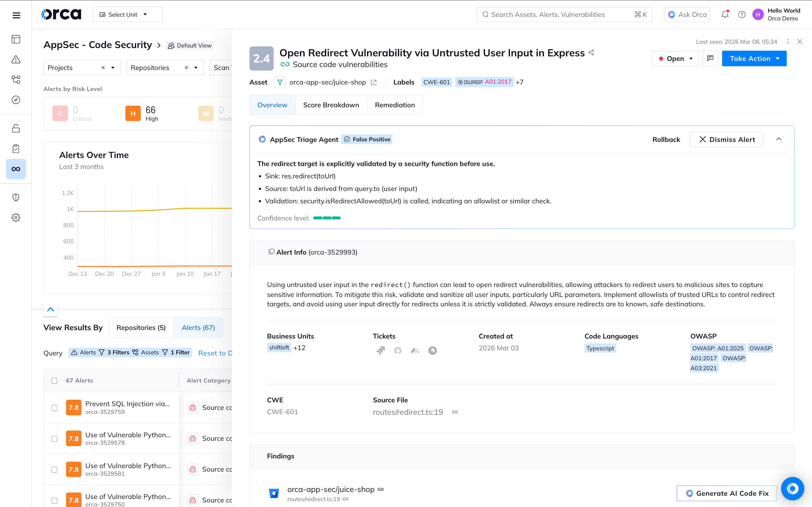Screen dimensions: 812x507
Task: Select the checkbox for all 67 Alerts
Action: pyautogui.click(x=54, y=381)
